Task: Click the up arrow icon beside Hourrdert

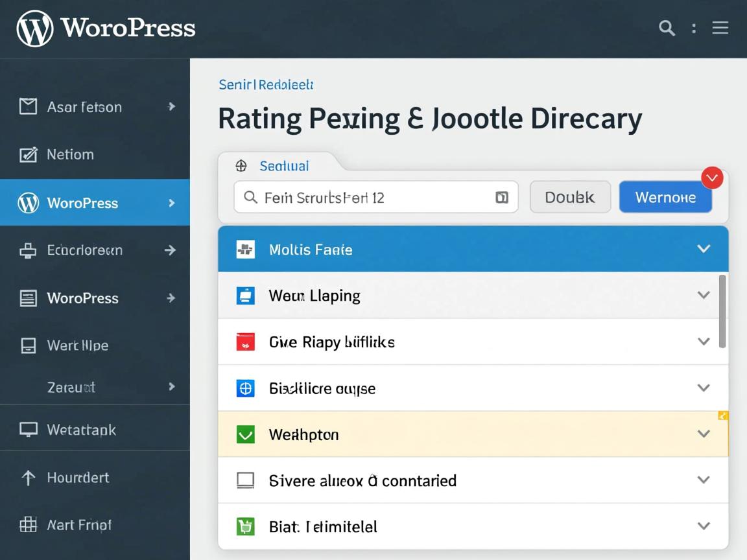Action: point(28,478)
